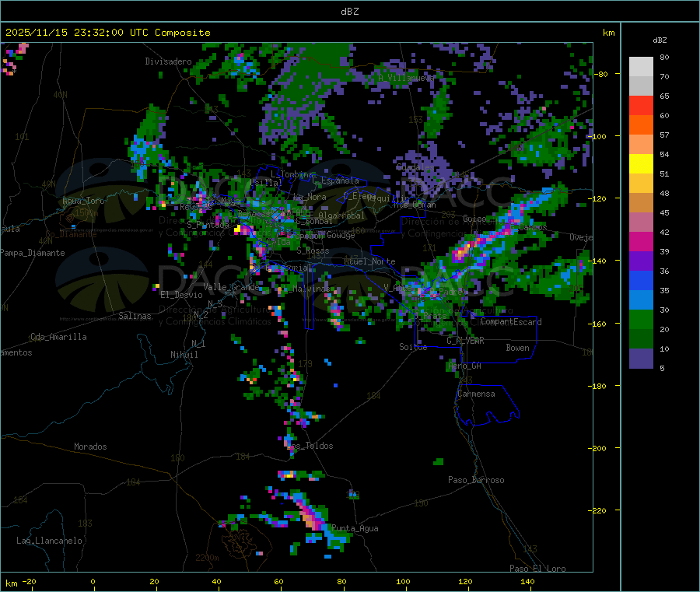
Task: Click the N_1 map label
Action: (x=198, y=343)
